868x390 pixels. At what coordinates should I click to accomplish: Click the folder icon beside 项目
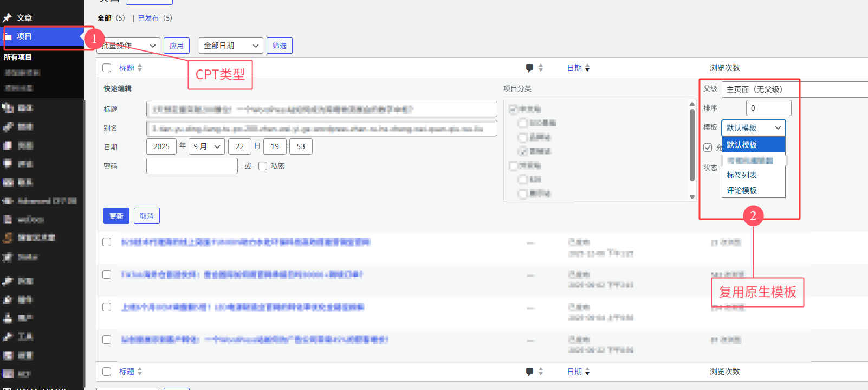7,36
